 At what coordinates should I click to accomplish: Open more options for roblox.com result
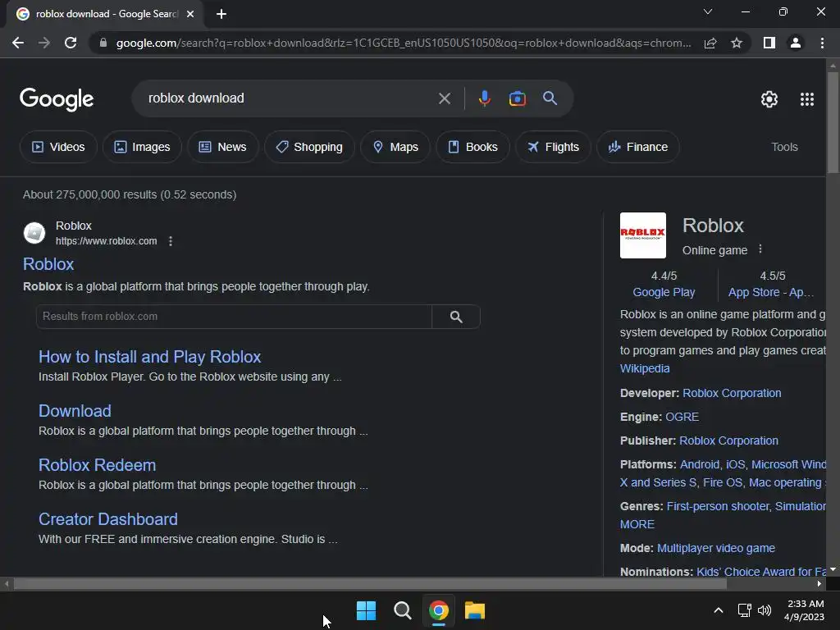[x=171, y=241]
